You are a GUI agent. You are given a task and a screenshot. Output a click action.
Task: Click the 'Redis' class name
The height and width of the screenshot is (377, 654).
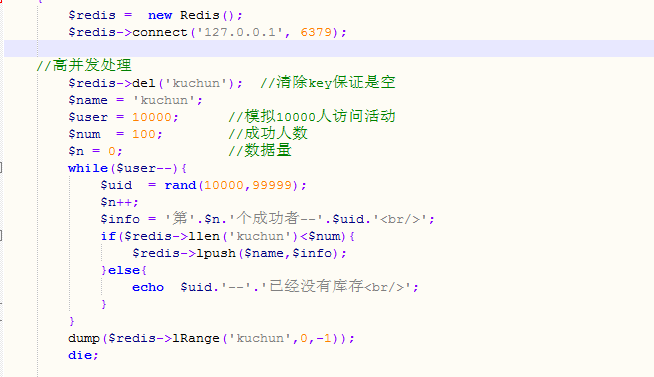coord(200,15)
